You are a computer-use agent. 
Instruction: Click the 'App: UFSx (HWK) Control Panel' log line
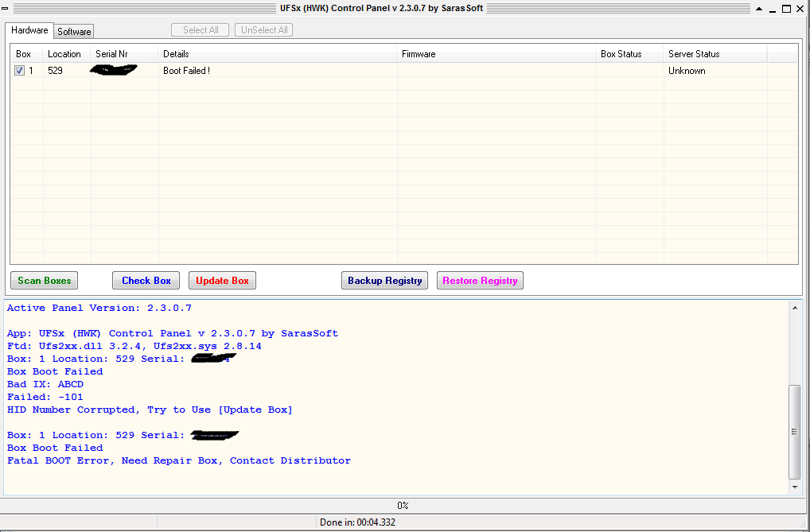[x=173, y=333]
